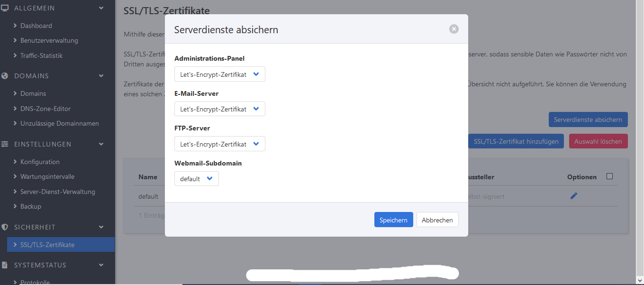The height and width of the screenshot is (285, 644).
Task: Open the FTP-Server certificate dropdown
Action: [x=219, y=144]
